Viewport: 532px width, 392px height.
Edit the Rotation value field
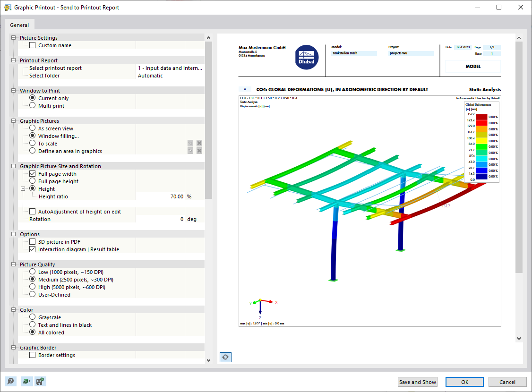tap(160, 219)
